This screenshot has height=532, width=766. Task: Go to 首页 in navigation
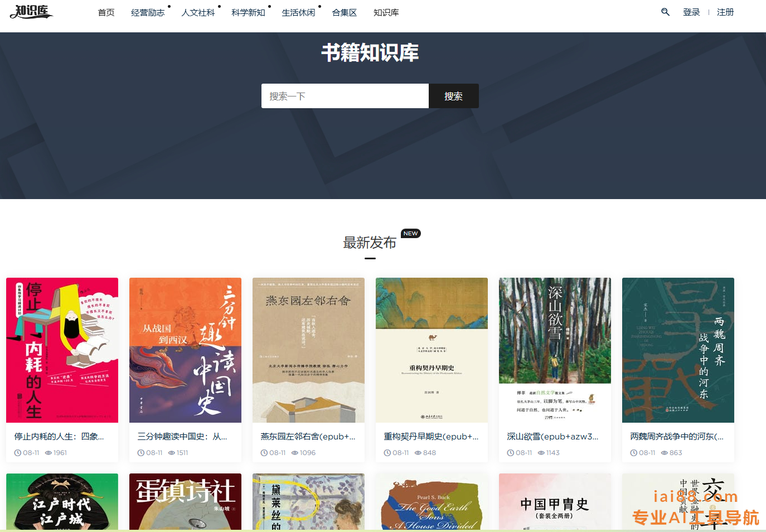coord(106,12)
